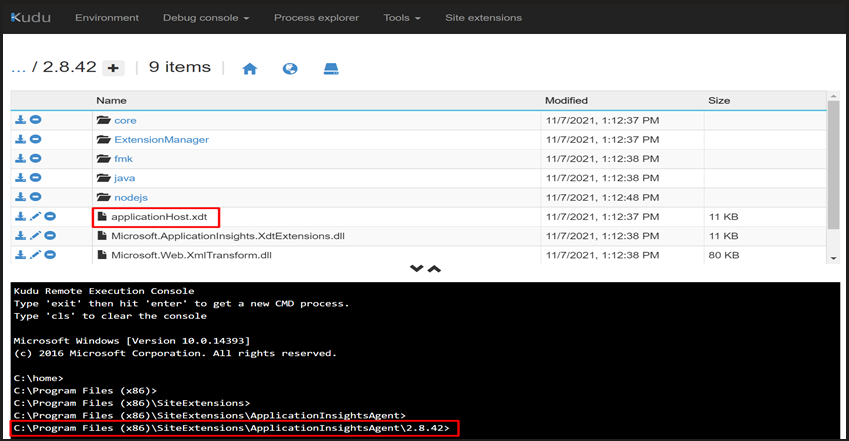Delete the java folder
849x441 pixels.
[x=35, y=178]
